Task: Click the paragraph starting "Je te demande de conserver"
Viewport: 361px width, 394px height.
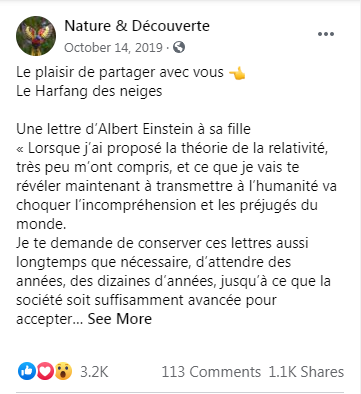Action: (x=173, y=281)
